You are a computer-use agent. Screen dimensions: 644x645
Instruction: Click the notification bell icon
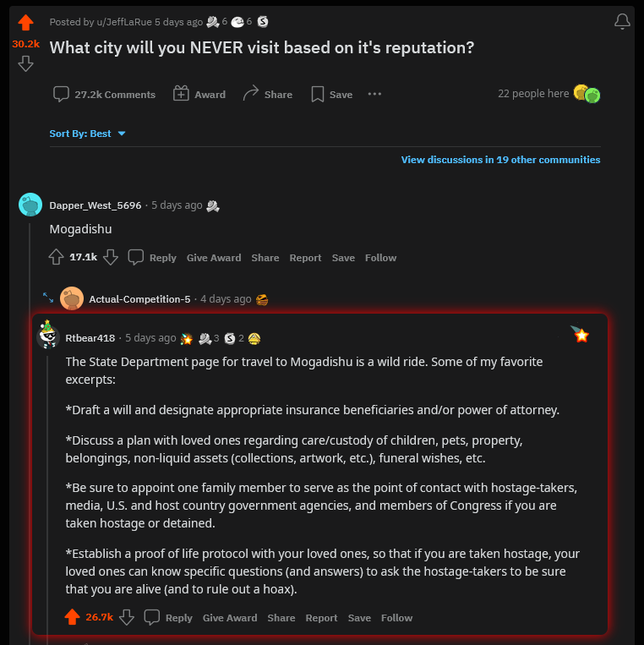622,22
